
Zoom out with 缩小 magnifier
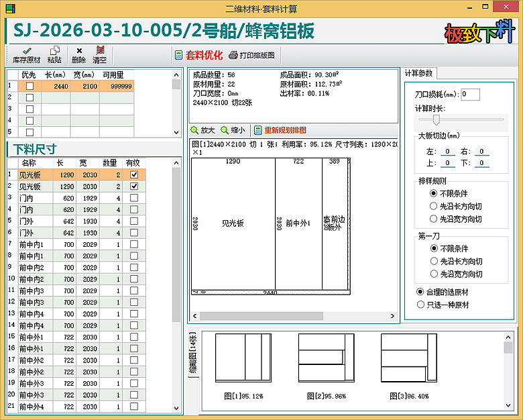225,130
